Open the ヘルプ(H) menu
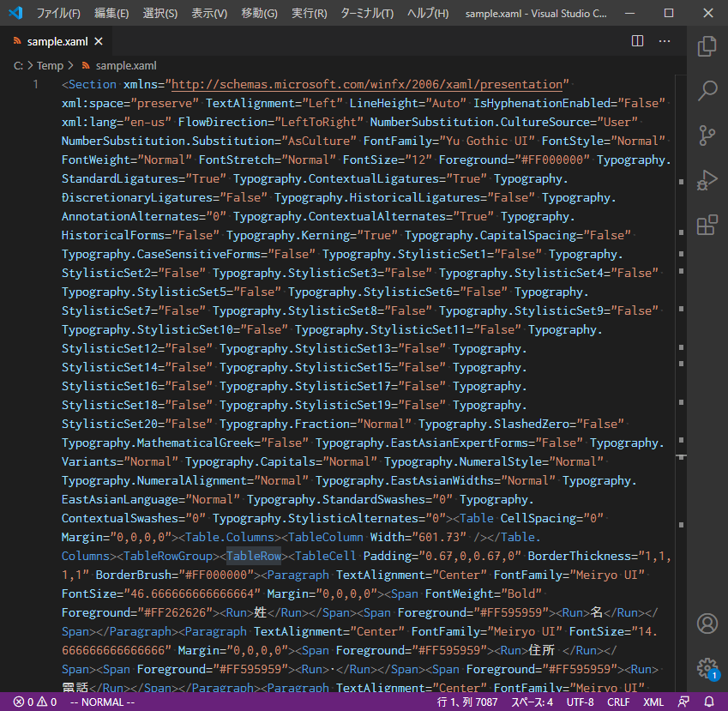Screen dimensions: 728x711 coord(428,13)
